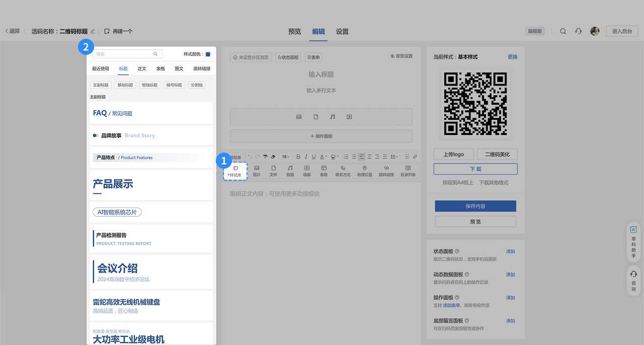644x345 pixels.
Task: Switch to the 正文 style tab
Action: pyautogui.click(x=142, y=68)
